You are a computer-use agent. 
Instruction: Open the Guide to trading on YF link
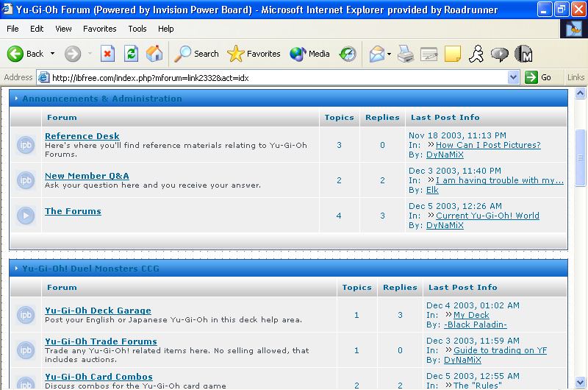pyautogui.click(x=501, y=350)
